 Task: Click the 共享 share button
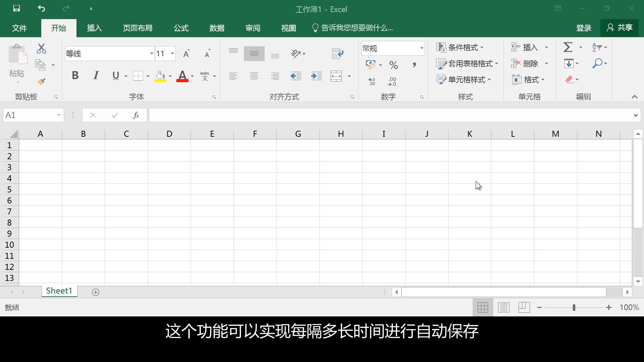click(x=620, y=28)
